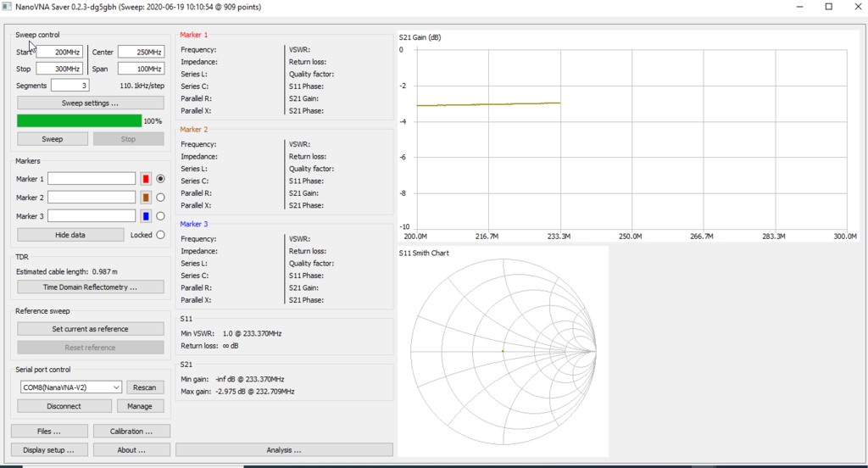Maximize the NanoVNA Saver window
The width and height of the screenshot is (868, 468).
(x=829, y=7)
